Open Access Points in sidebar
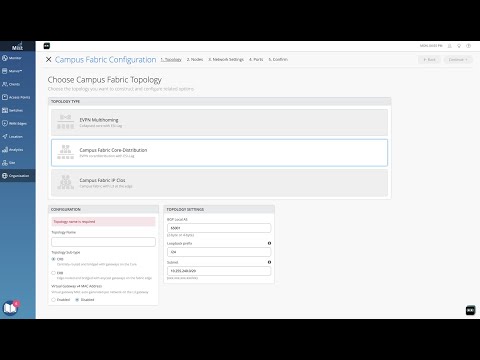The image size is (480, 360). 17,97
